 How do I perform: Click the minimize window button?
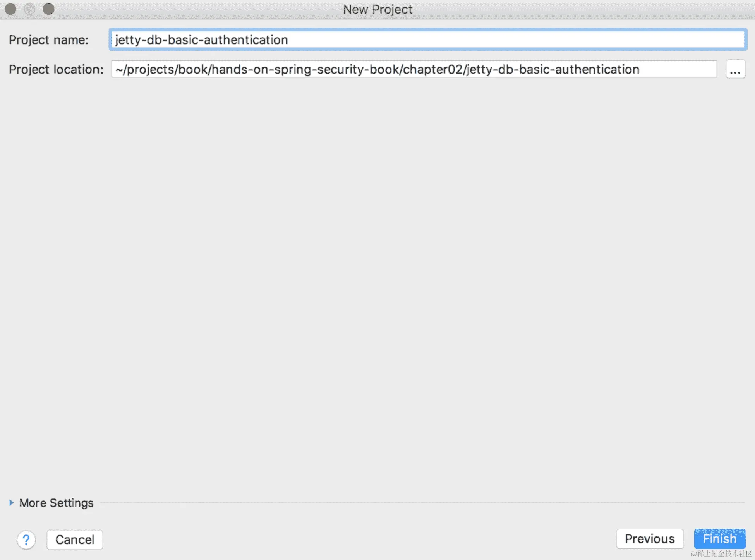tap(29, 9)
